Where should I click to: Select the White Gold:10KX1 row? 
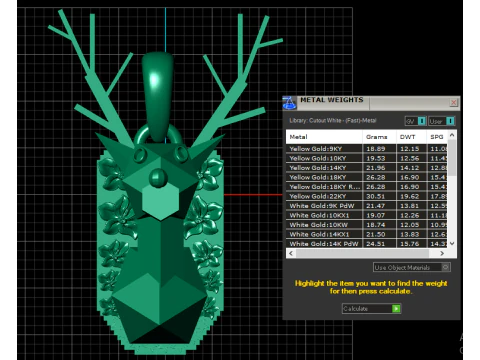click(367, 215)
